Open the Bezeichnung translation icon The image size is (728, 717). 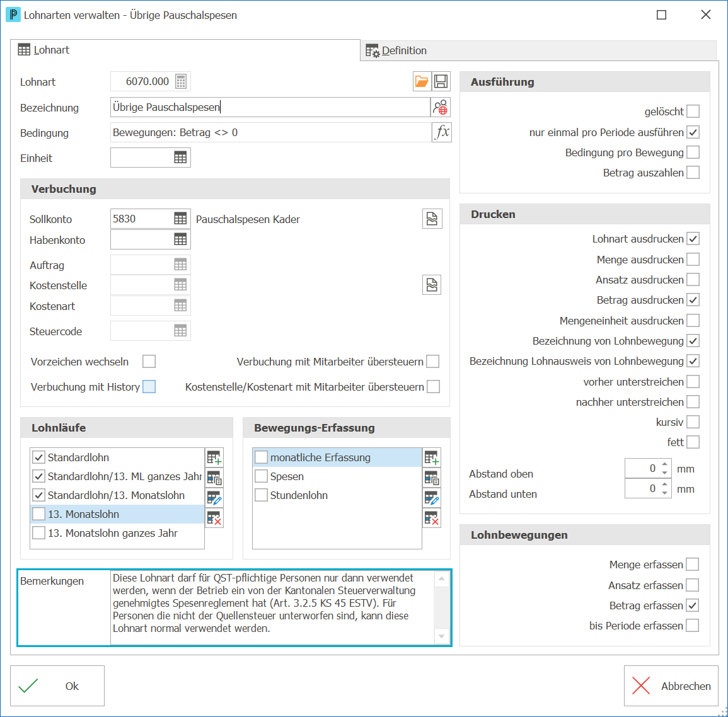[x=441, y=107]
